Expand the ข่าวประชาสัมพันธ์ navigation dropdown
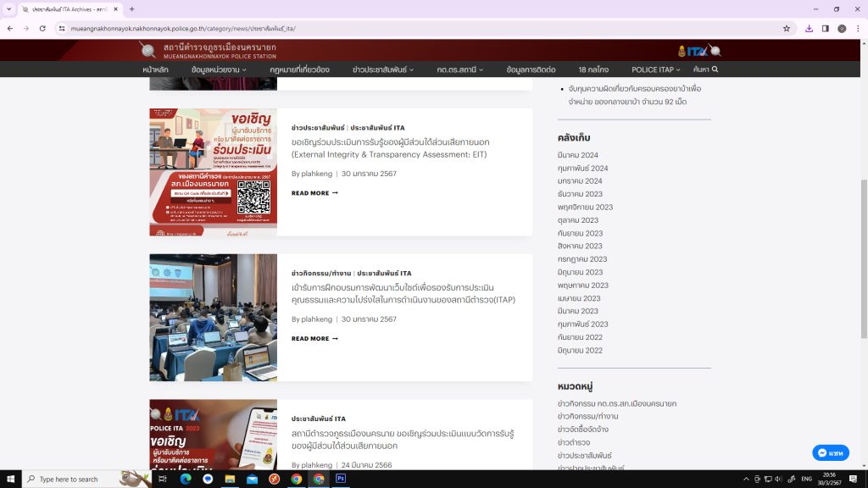868x488 pixels. click(383, 69)
